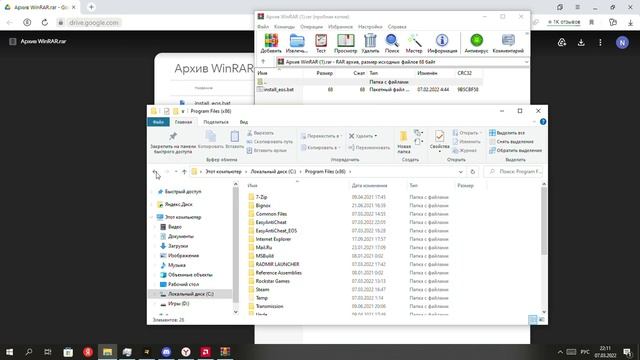Image resolution: width=640 pixels, height=360 pixels.
Task: Click the WinRAR Extract (Извлечь) icon
Action: tap(297, 43)
